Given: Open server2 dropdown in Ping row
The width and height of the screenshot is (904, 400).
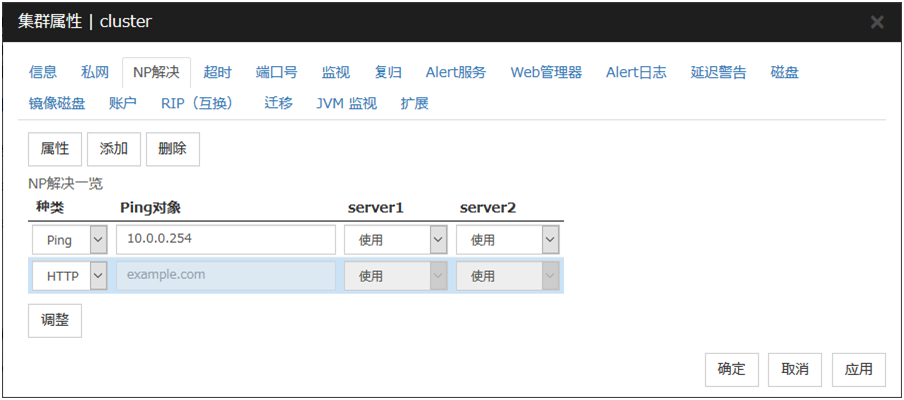Looking at the screenshot, I should coord(507,240).
